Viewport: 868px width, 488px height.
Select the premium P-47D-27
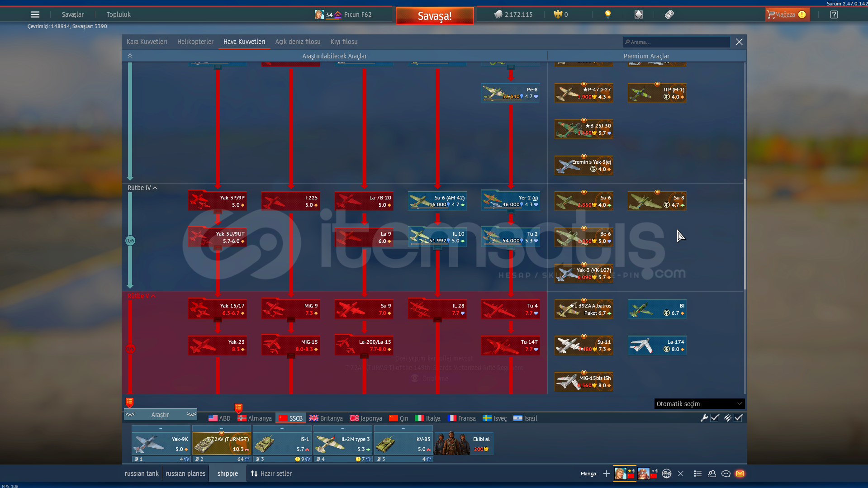[584, 93]
